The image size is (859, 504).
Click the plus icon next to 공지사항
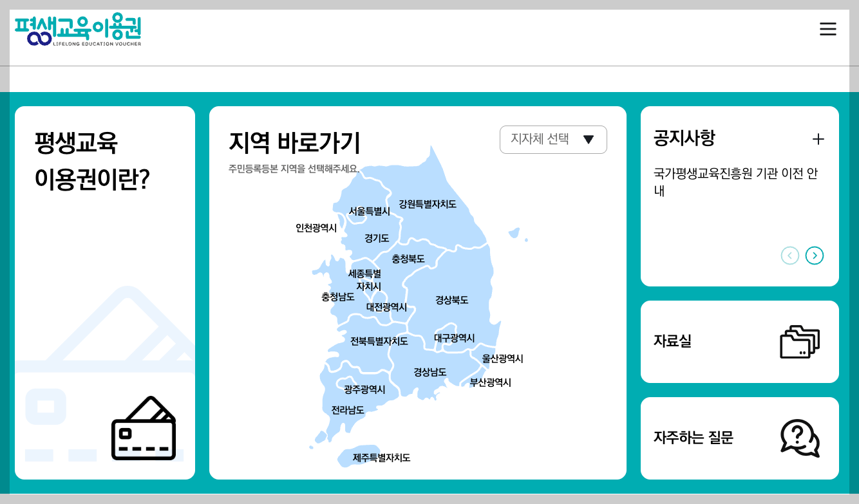point(818,138)
